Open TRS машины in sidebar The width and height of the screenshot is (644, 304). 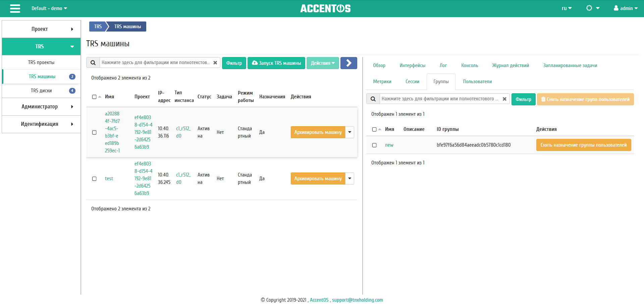(41, 77)
